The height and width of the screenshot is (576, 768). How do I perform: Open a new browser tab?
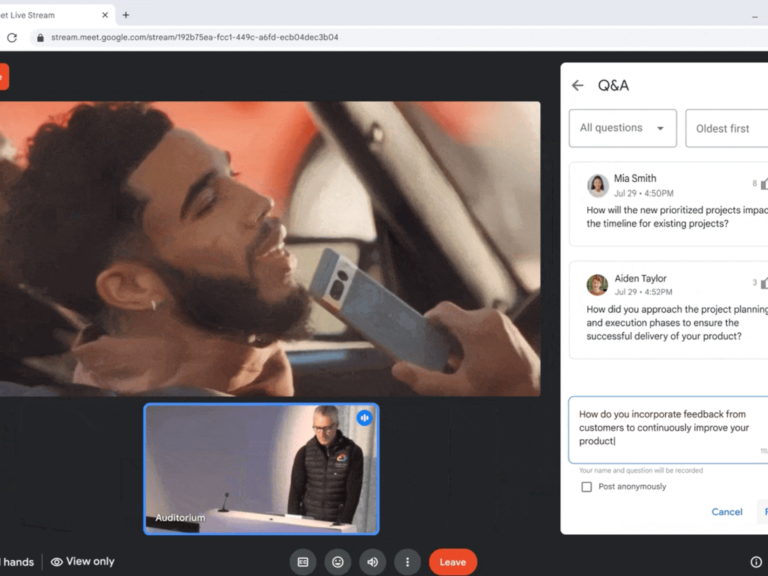[126, 15]
